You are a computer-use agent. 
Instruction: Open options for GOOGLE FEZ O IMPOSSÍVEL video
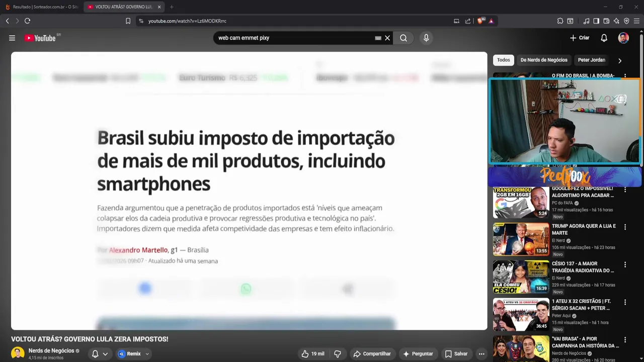point(625,190)
